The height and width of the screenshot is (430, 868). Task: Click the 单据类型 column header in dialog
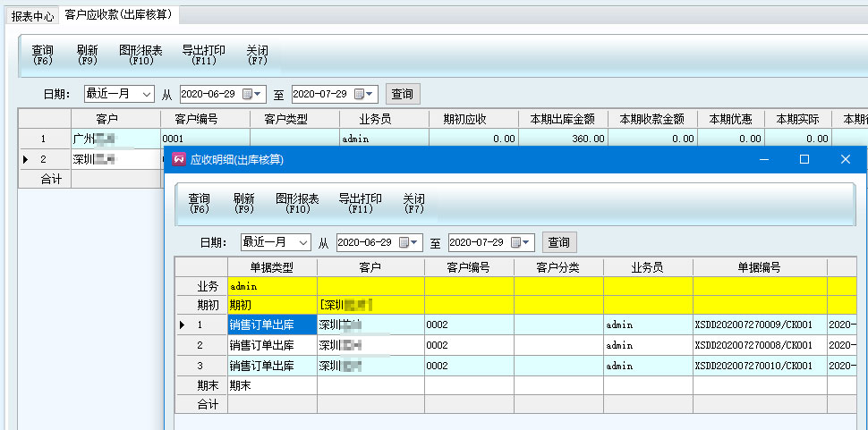click(272, 267)
